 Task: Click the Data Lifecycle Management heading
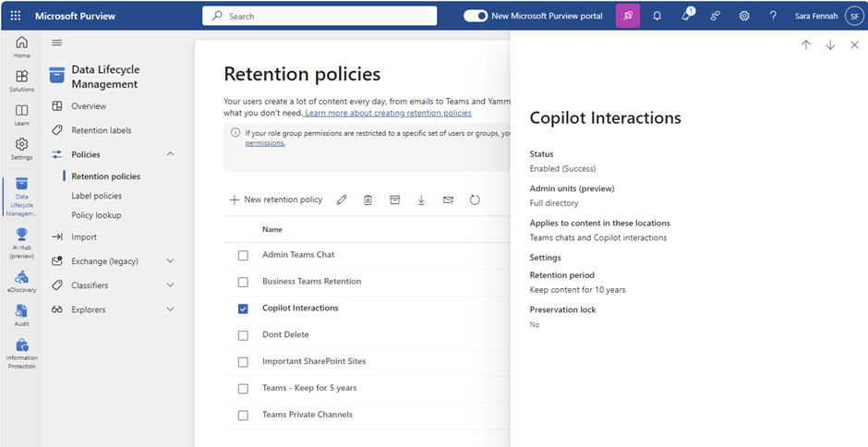[x=106, y=77]
